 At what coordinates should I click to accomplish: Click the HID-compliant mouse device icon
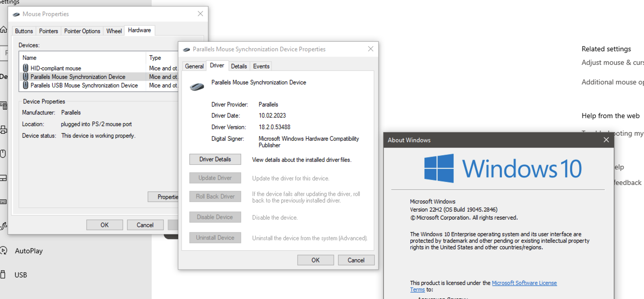(26, 68)
